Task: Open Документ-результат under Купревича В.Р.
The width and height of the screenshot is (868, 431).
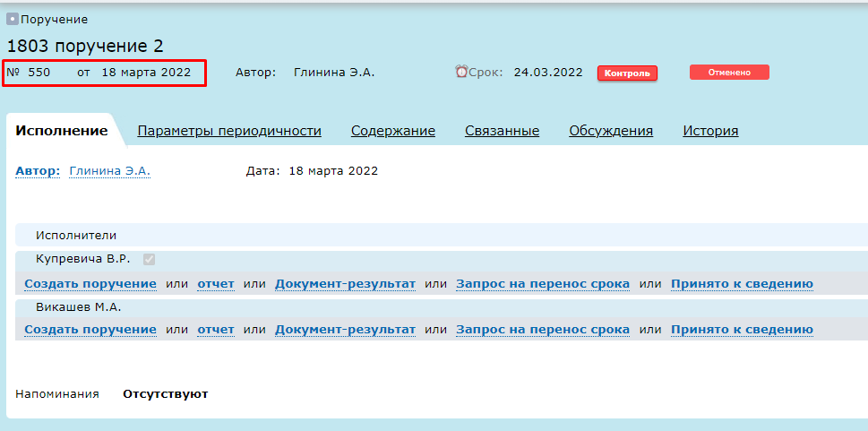Action: 345,284
